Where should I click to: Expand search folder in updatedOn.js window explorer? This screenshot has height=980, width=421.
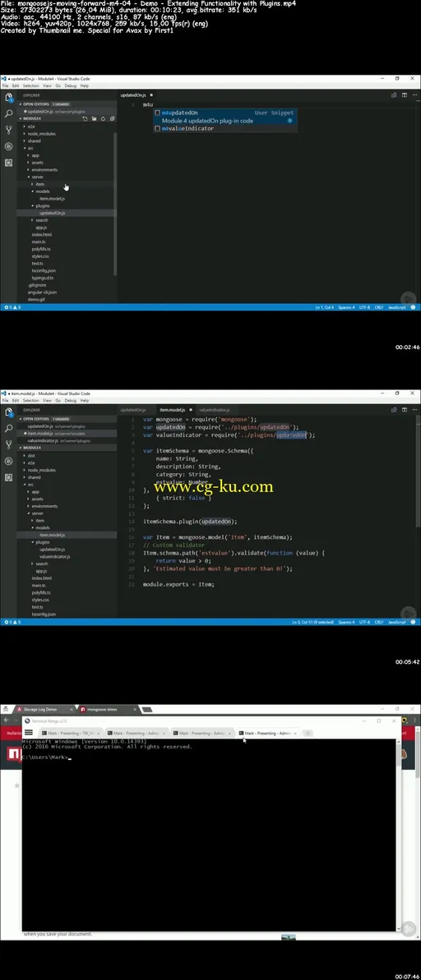[41, 220]
